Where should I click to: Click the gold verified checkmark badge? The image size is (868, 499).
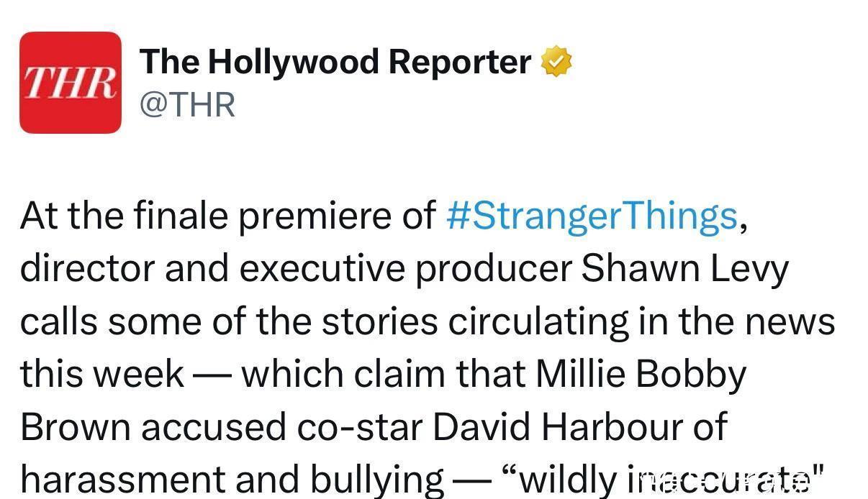coord(556,62)
